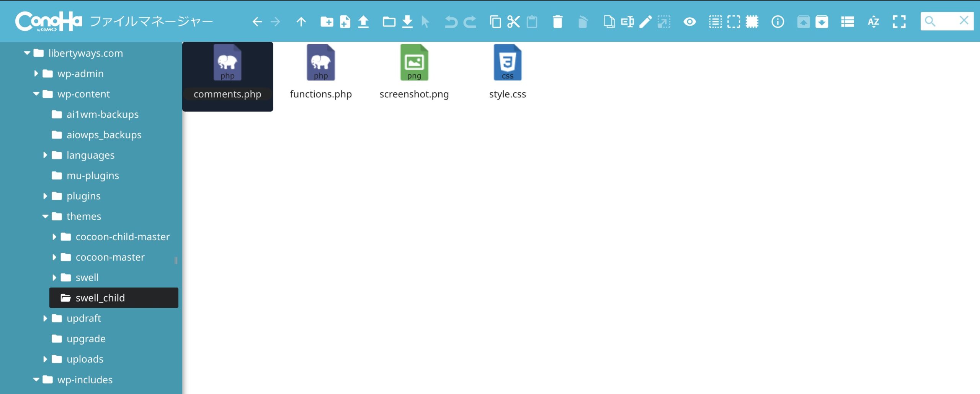Viewport: 980px width, 394px height.
Task: Click the copy icon in the toolbar
Action: click(495, 22)
